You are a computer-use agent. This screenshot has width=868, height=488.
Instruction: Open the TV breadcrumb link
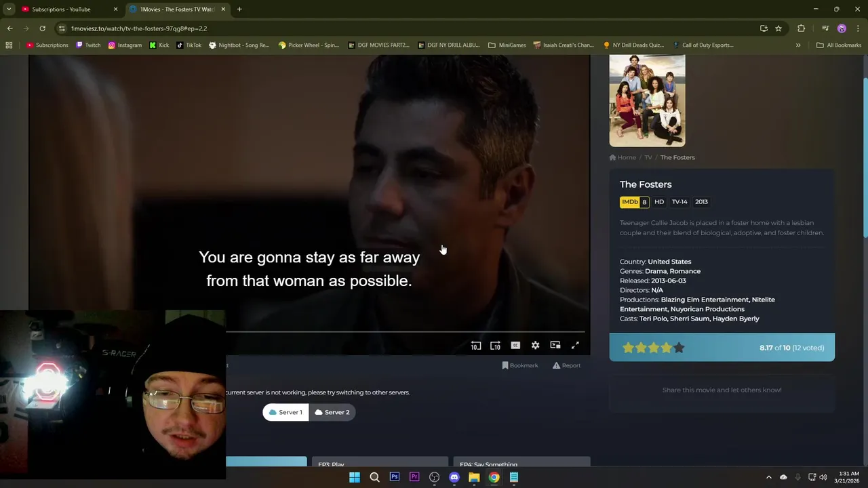click(x=648, y=157)
